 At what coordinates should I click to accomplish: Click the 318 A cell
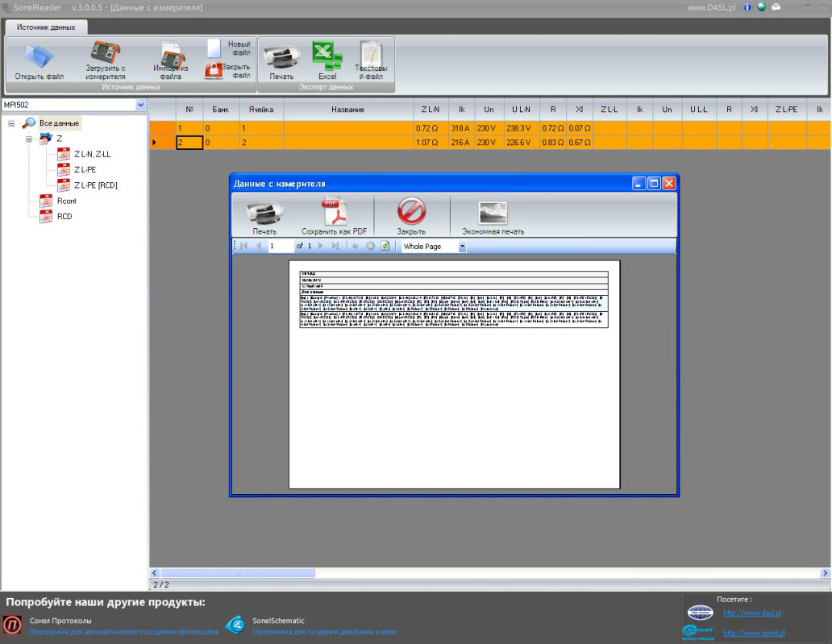[x=461, y=128]
